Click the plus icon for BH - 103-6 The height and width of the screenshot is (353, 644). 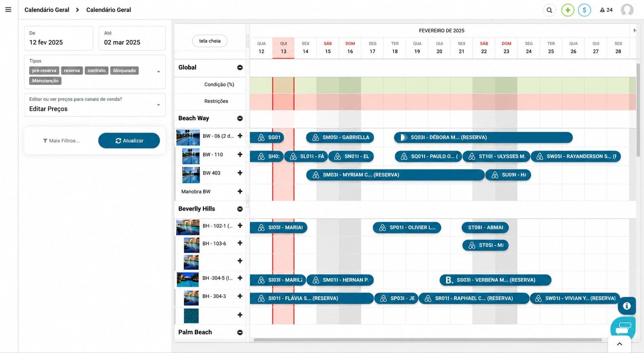pos(240,243)
